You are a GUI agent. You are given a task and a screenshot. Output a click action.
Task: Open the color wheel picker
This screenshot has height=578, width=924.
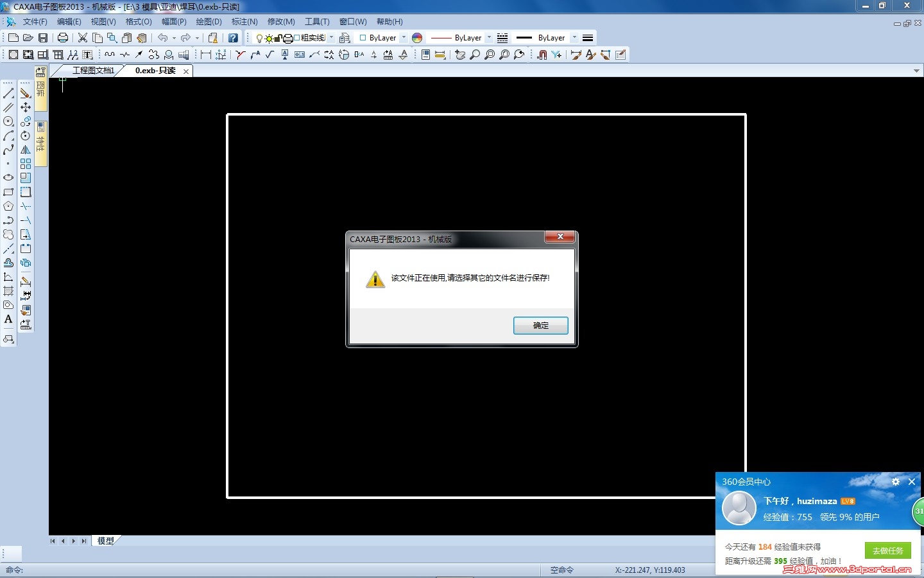(x=417, y=38)
